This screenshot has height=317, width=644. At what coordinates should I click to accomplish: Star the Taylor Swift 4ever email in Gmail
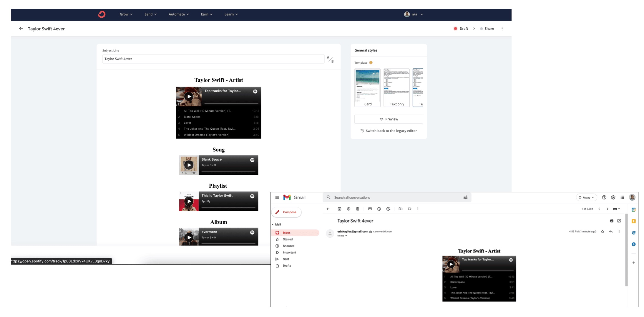602,232
